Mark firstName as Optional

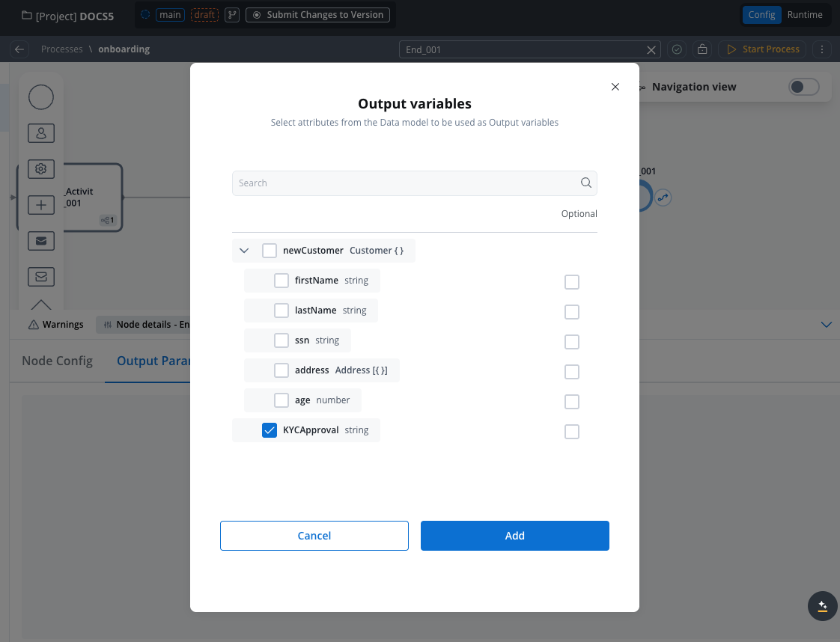coord(572,281)
